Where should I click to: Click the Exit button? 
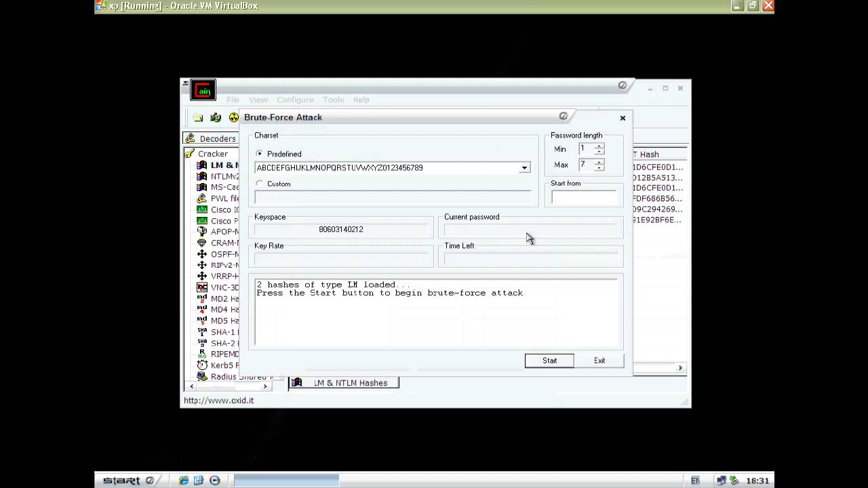[599, 361]
